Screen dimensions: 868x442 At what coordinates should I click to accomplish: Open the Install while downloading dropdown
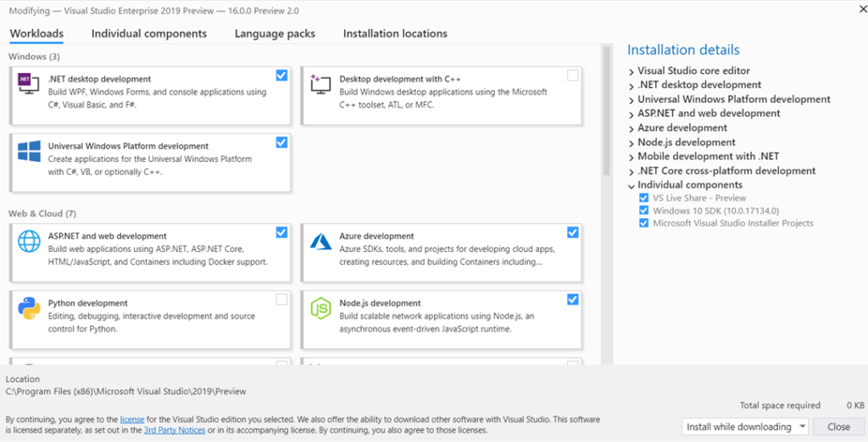pyautogui.click(x=745, y=427)
